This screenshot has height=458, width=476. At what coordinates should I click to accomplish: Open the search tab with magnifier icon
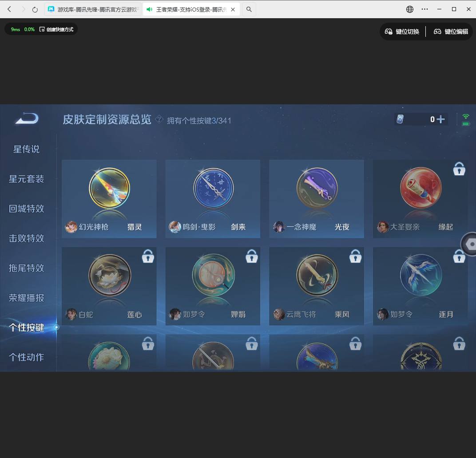point(249,9)
